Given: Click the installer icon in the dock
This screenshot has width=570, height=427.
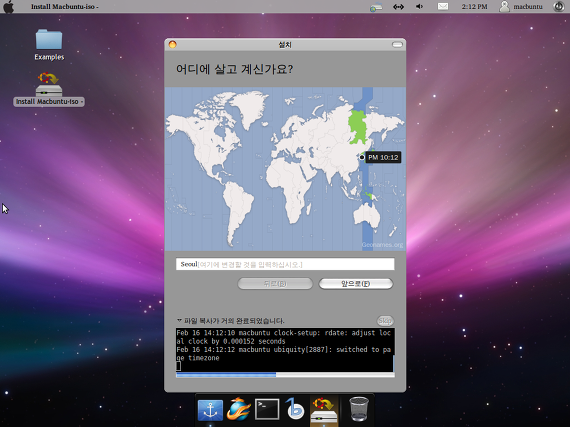Looking at the screenshot, I should 324,410.
